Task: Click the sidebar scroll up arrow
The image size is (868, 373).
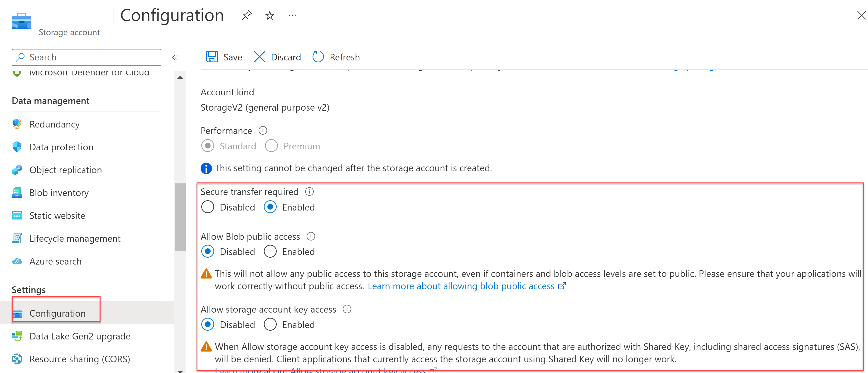Action: coord(180,77)
